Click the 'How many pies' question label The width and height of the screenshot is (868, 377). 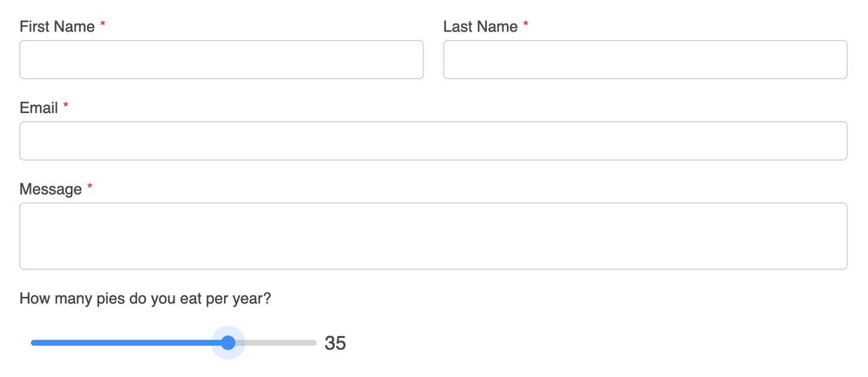[x=145, y=299]
